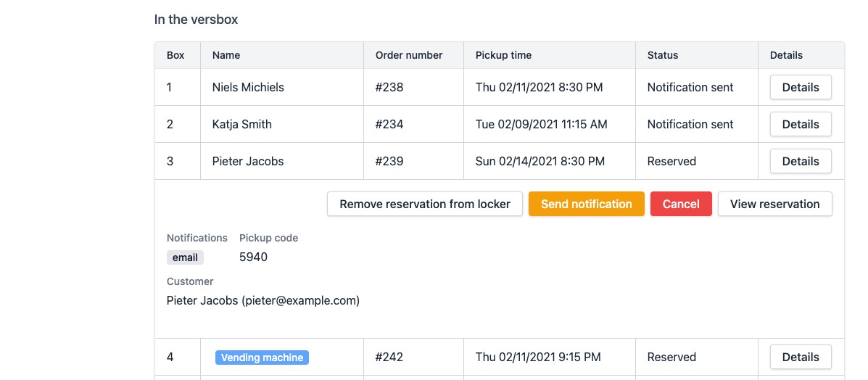Hit the red Cancel button
Image resolution: width=868 pixels, height=380 pixels.
[x=681, y=204]
